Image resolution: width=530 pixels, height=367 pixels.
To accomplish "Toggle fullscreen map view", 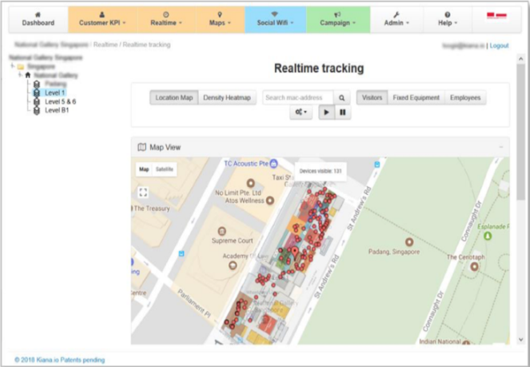I will [x=143, y=192].
